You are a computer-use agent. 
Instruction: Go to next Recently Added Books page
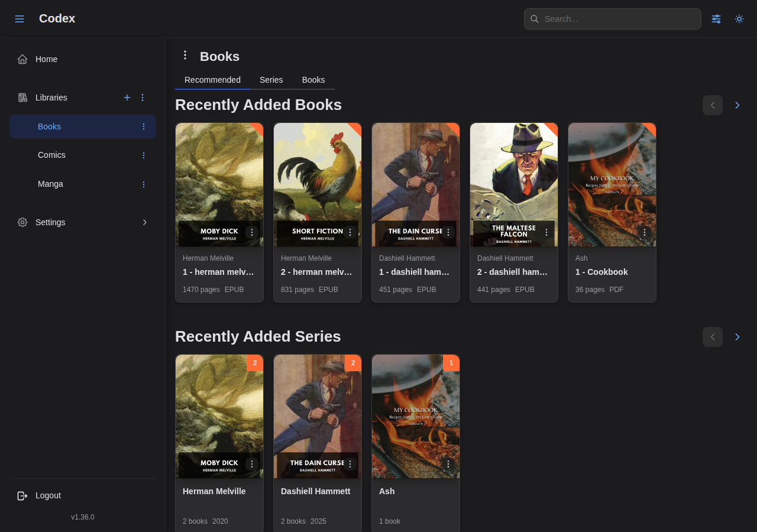click(737, 105)
